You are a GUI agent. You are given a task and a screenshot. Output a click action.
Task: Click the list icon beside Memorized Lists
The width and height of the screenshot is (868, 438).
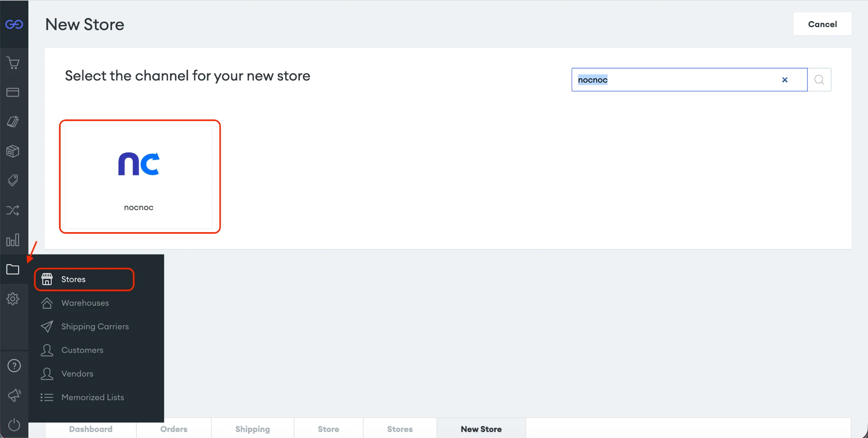(47, 397)
